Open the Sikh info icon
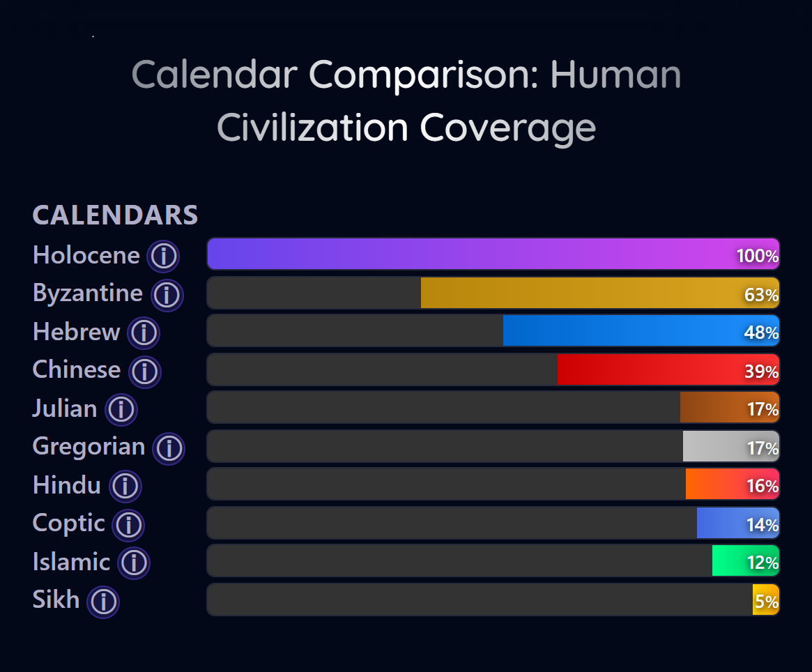 (103, 601)
